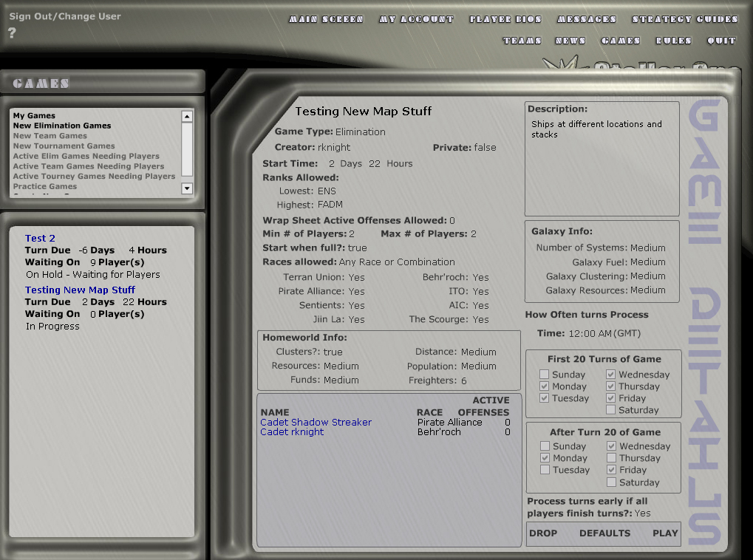Toggle Saturday in After Turn 20

[x=611, y=482]
